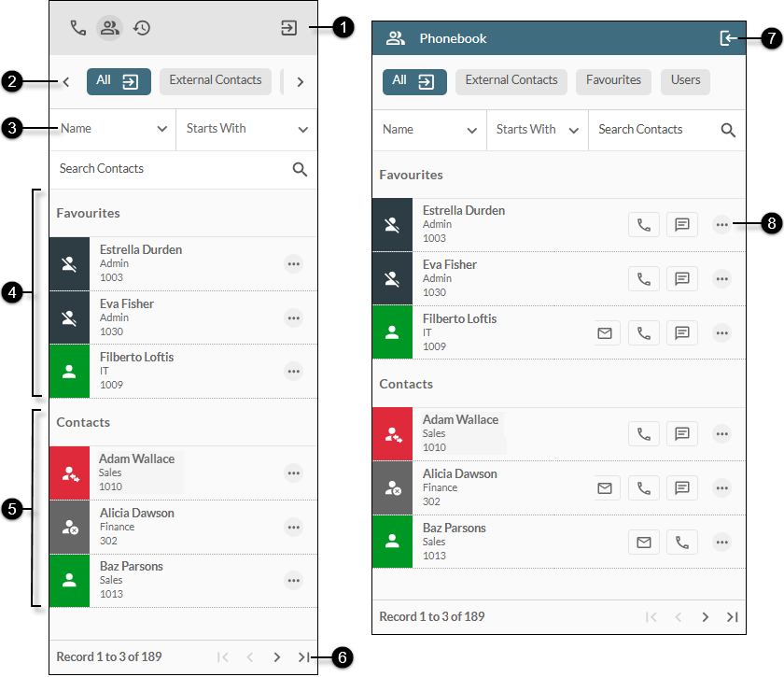Click the phone dialer icon in left header
This screenshot has height=677, width=784.
click(x=78, y=28)
